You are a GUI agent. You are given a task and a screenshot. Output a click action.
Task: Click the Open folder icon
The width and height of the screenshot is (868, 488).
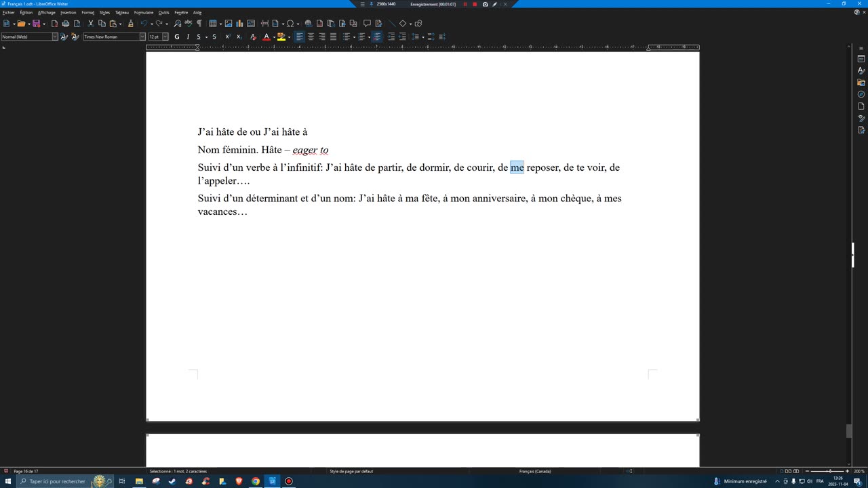tap(21, 24)
